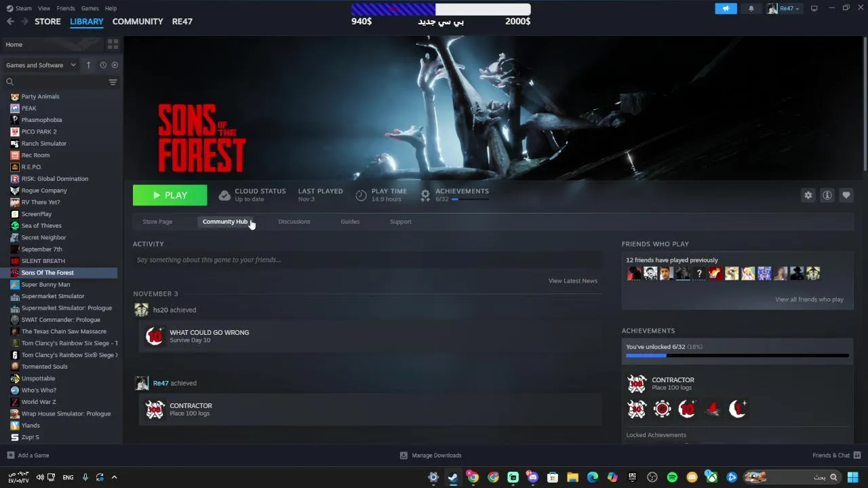This screenshot has height=488, width=868.
Task: Go to the COMMUNITY tab
Action: coord(138,22)
